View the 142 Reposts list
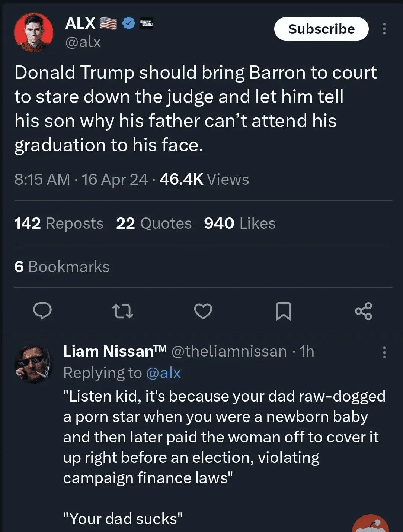The width and height of the screenshot is (403, 532). pyautogui.click(x=59, y=223)
